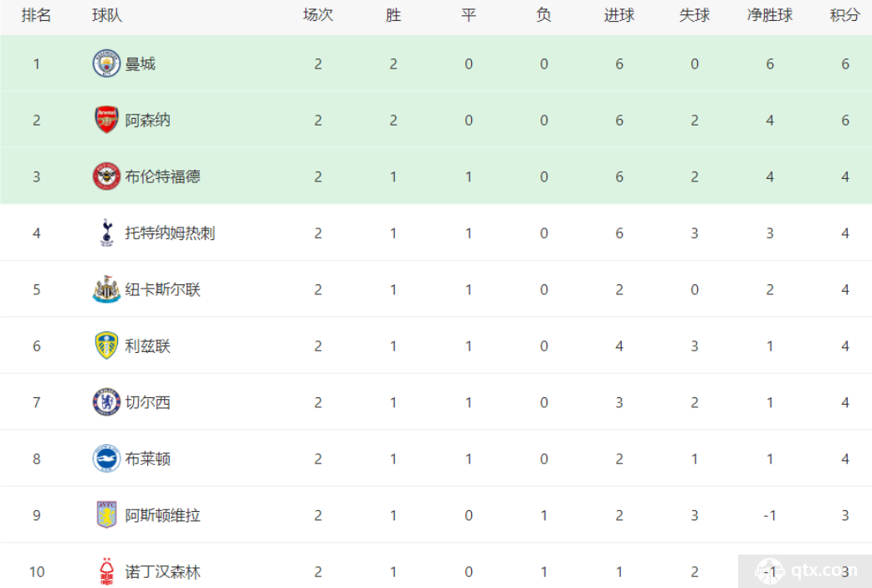Select the Nottingham Forest tree logo

click(x=106, y=571)
